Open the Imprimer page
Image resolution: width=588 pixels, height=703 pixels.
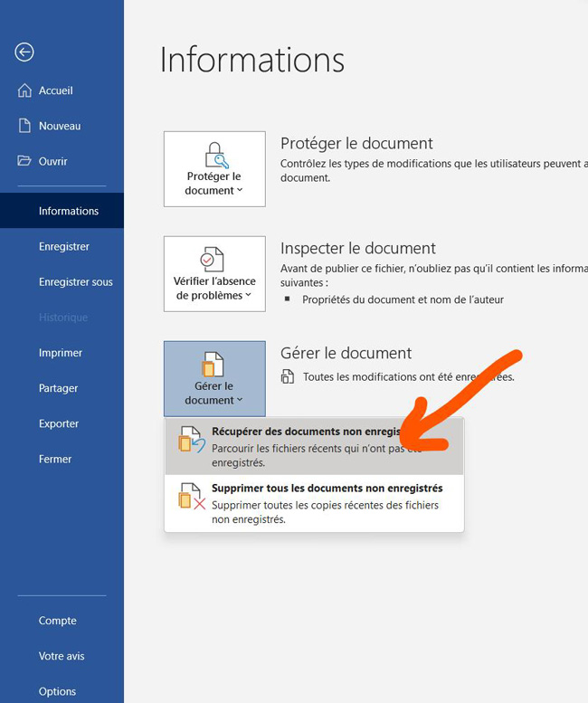pos(62,352)
